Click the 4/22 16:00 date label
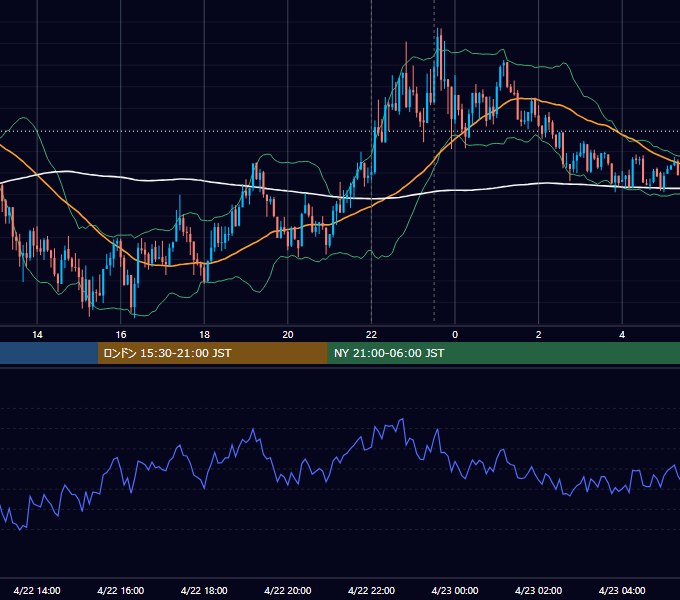Image resolution: width=680 pixels, height=600 pixels. [121, 590]
